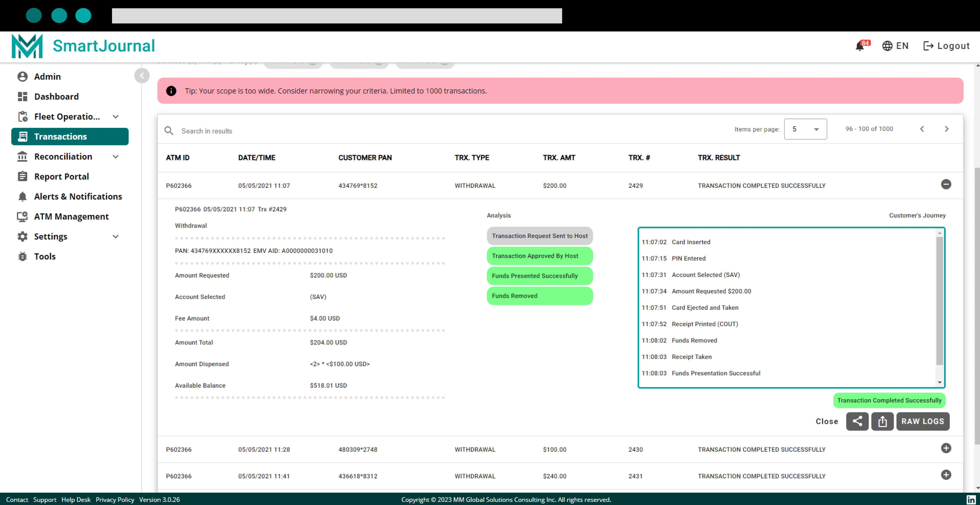Log out of SmartJournal
The image size is (980, 505).
(x=947, y=46)
